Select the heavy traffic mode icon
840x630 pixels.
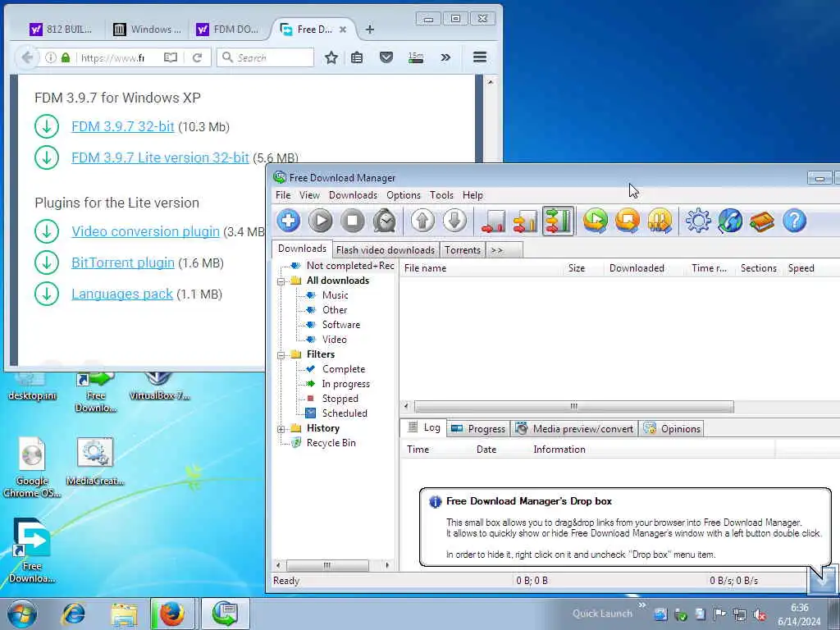pos(558,221)
